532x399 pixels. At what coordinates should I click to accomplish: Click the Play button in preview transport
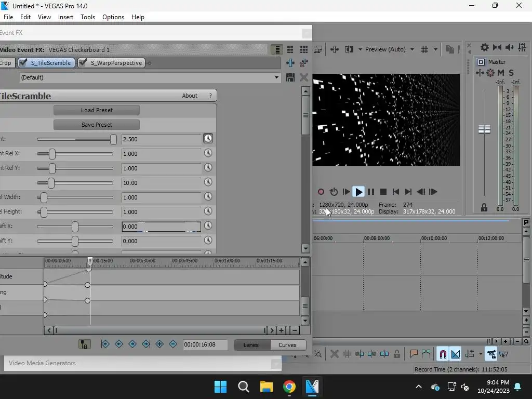(x=358, y=192)
